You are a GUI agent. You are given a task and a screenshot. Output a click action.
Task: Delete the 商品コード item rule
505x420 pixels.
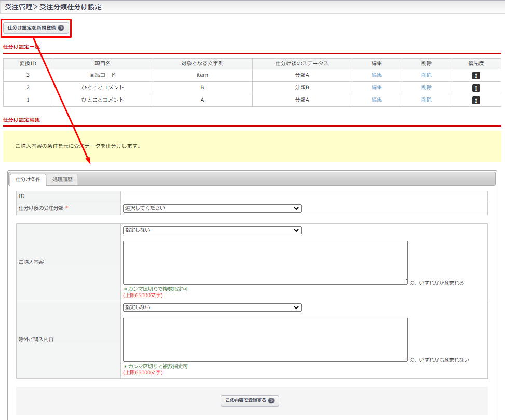click(x=426, y=75)
